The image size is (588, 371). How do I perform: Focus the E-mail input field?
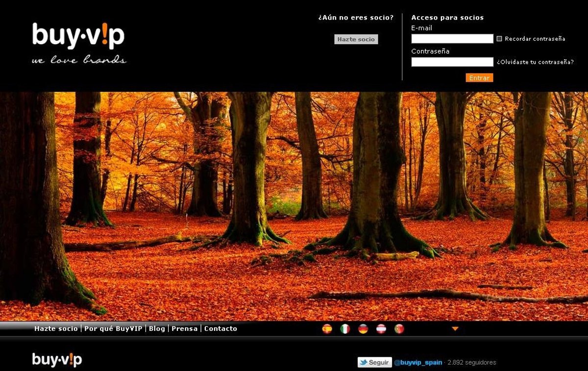click(452, 39)
